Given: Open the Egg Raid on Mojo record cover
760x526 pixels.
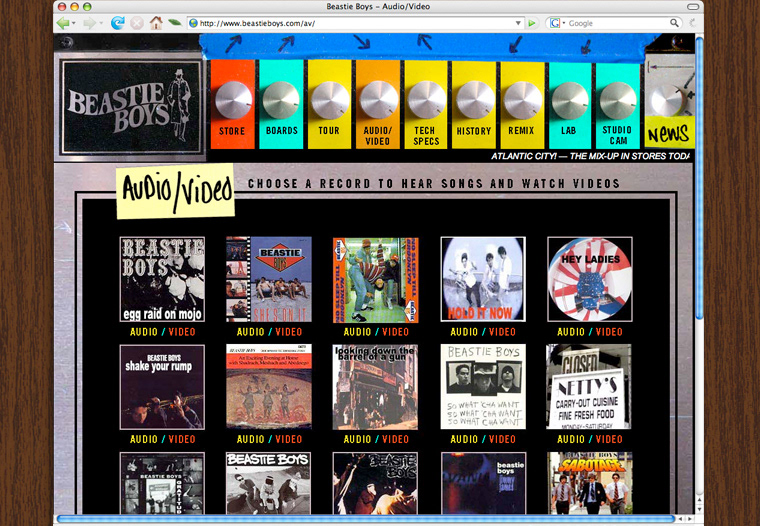Looking at the screenshot, I should [x=162, y=279].
